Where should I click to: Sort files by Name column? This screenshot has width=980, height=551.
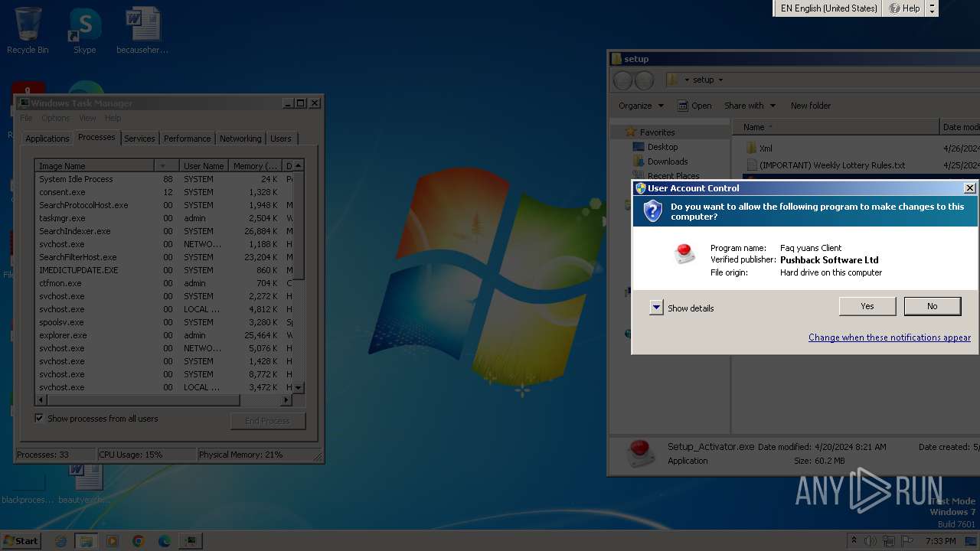click(835, 127)
